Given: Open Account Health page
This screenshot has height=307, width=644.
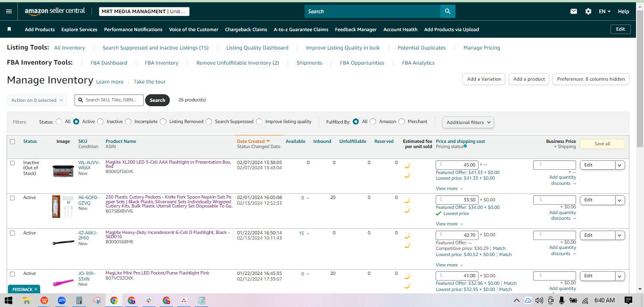Looking at the screenshot, I should (x=400, y=29).
